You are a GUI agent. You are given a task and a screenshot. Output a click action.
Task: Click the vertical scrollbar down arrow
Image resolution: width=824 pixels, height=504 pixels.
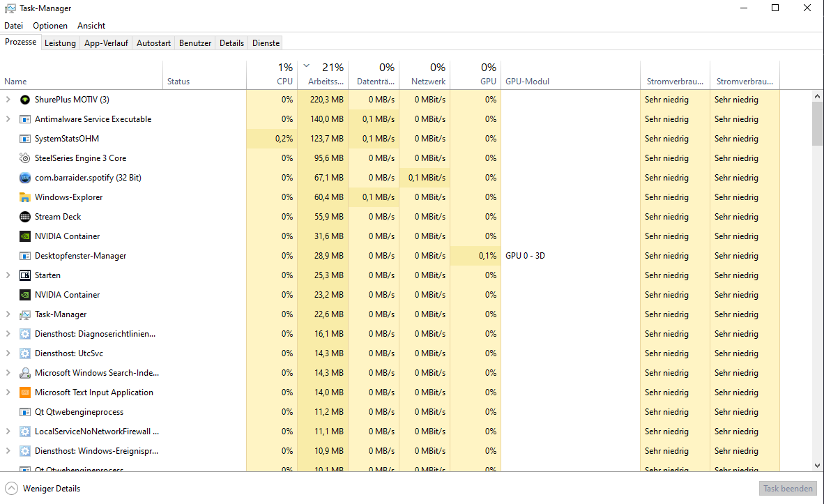pyautogui.click(x=817, y=466)
